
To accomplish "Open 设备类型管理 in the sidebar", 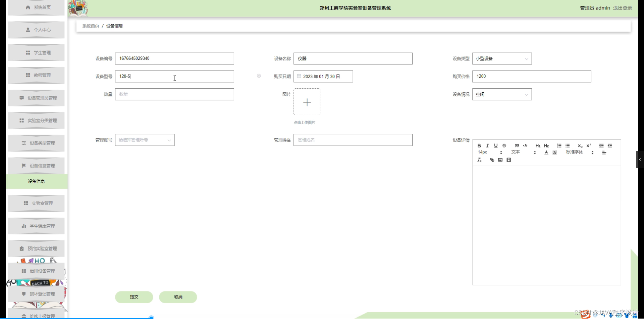I will [x=36, y=143].
